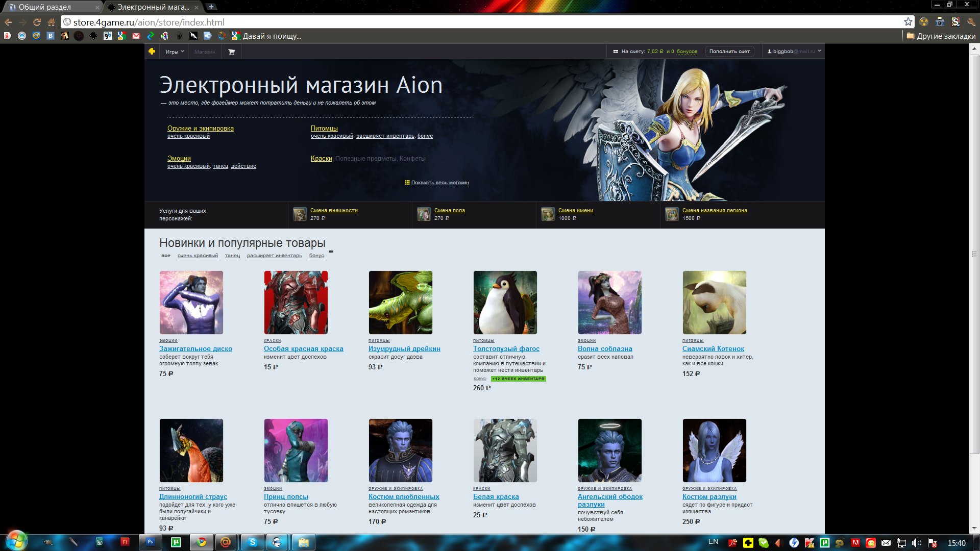
Task: Click the Сиамский Котенок product thumbnail
Action: pyautogui.click(x=714, y=303)
